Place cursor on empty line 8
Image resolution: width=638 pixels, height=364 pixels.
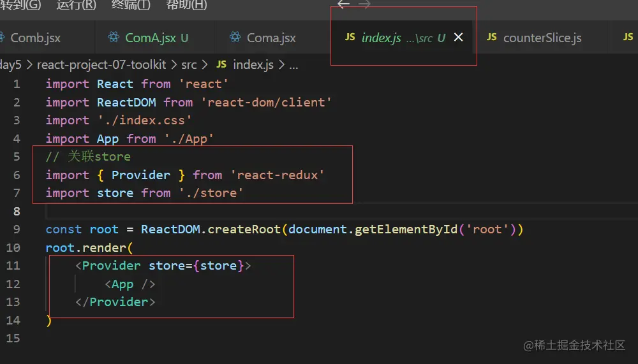pyautogui.click(x=342, y=212)
